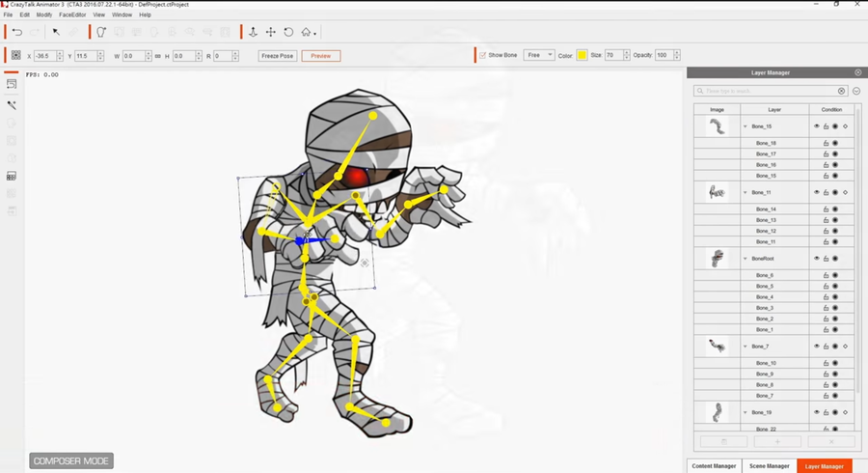Click the Undo arrow icon
Viewport: 868px width, 473px height.
17,32
